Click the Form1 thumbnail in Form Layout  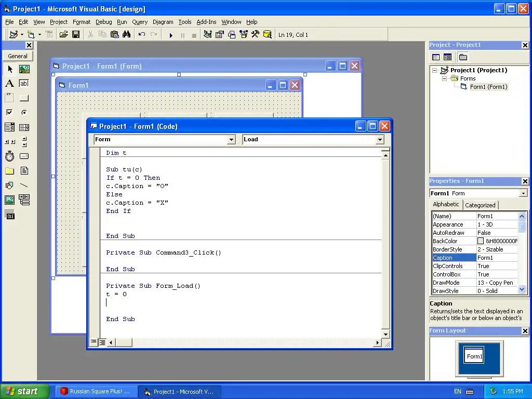(474, 355)
